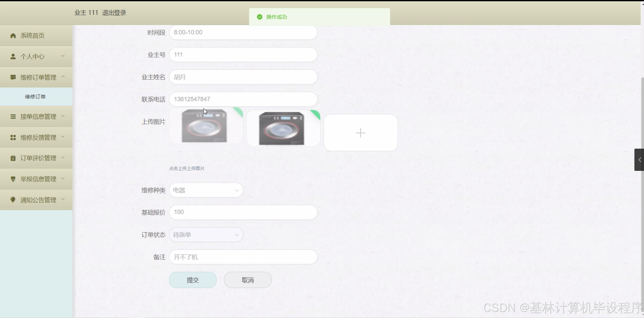Click the 取消 button
This screenshot has width=644, height=318.
(x=248, y=280)
